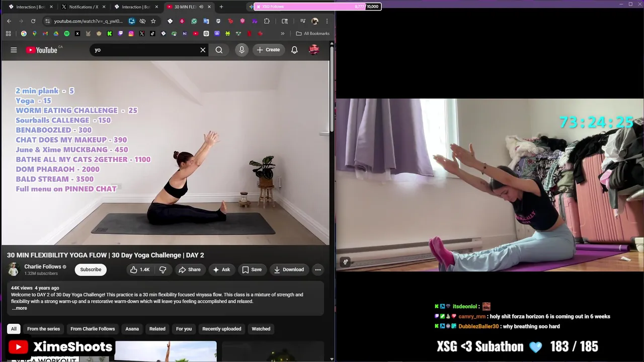This screenshot has width=644, height=362.
Task: Click the Create button on YouTube
Action: click(x=268, y=50)
